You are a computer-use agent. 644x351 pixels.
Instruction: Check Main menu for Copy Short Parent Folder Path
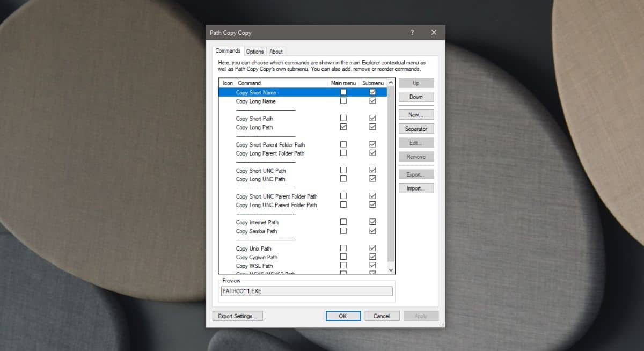[343, 144]
